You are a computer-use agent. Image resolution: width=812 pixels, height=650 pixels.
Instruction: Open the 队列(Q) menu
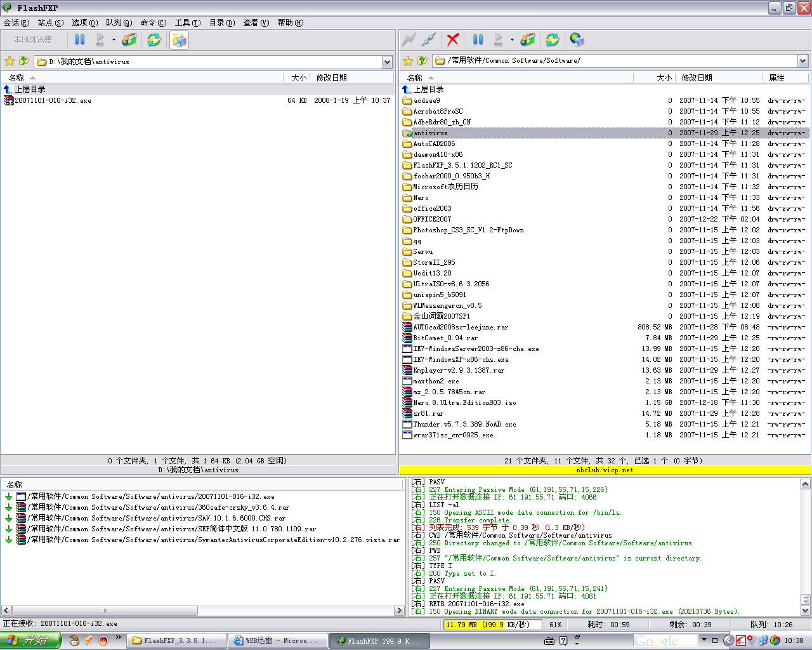[119, 23]
